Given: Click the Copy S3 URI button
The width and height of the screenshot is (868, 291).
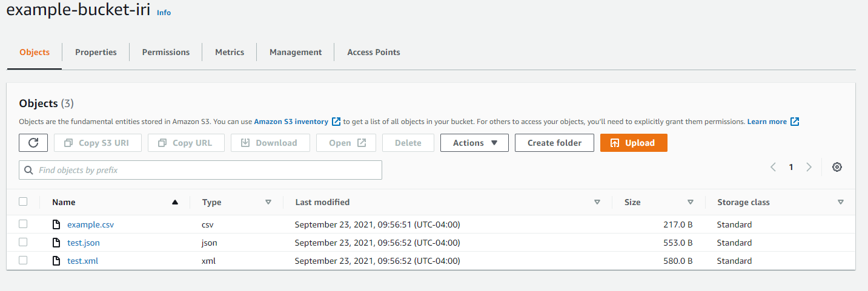Looking at the screenshot, I should tap(98, 143).
